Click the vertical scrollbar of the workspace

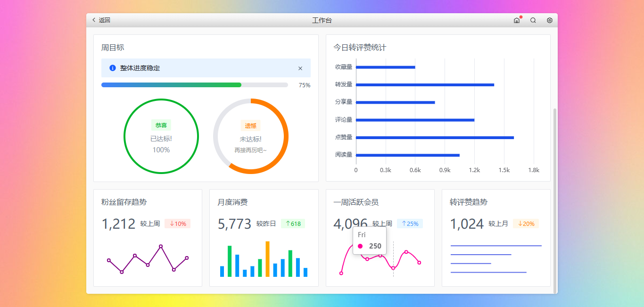pos(555,200)
